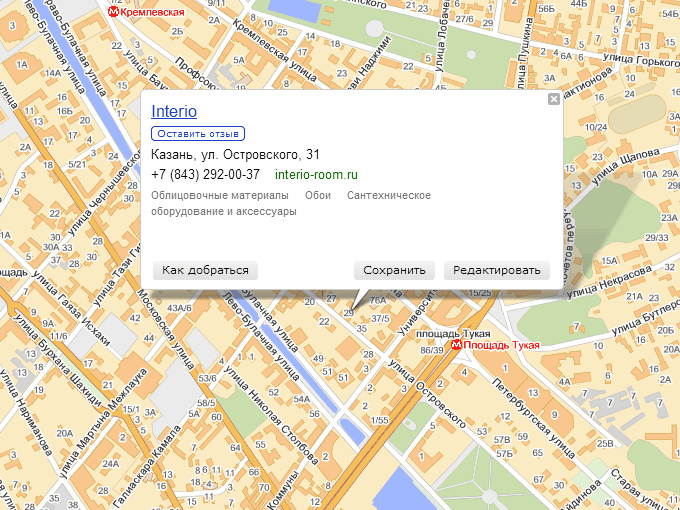Click the улица Николая Столбова label

[271, 416]
